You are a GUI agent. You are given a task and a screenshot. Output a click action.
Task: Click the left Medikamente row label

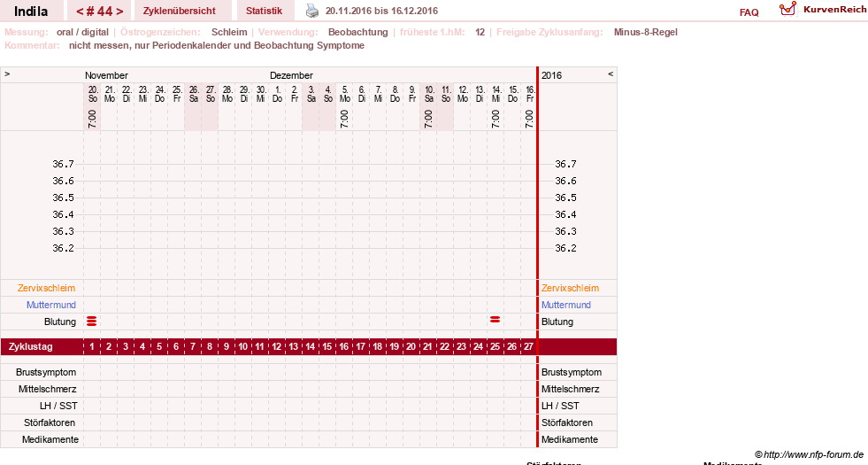(50, 439)
